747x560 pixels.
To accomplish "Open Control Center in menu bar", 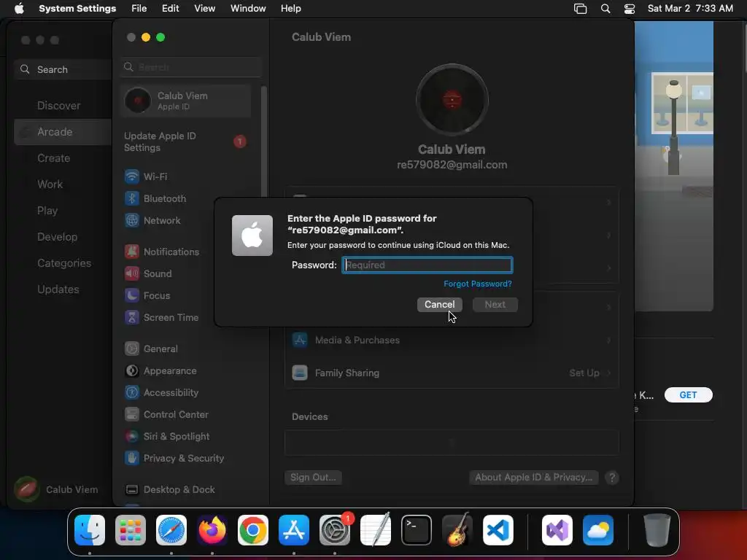I will [x=630, y=9].
